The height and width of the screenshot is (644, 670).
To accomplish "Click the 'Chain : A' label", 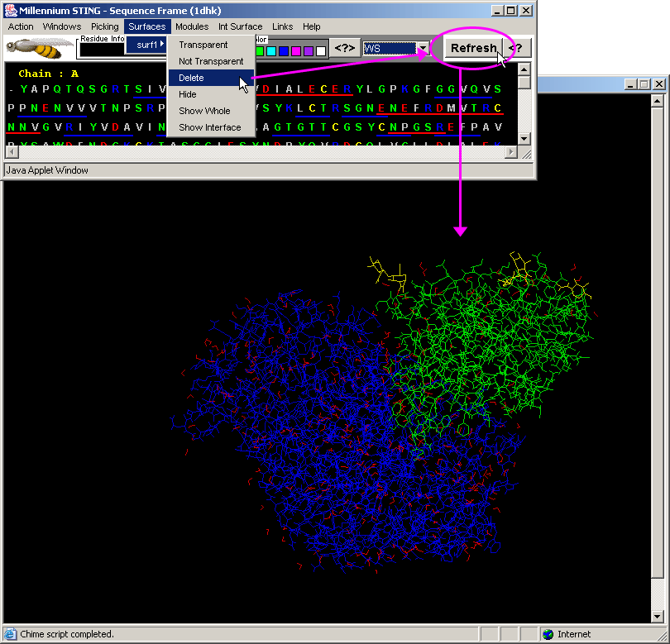I will click(48, 74).
